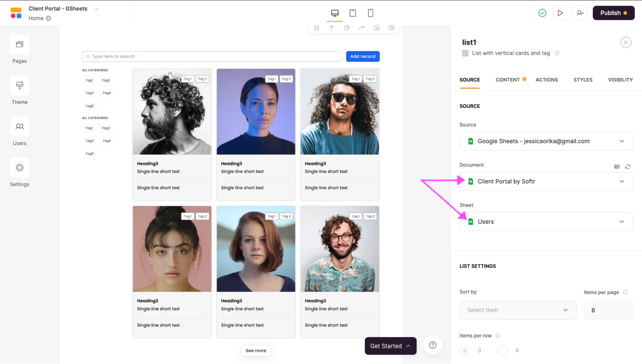Expand the Source Google Sheets dropdown
Viewport: 642px width, 364px height.
point(546,141)
